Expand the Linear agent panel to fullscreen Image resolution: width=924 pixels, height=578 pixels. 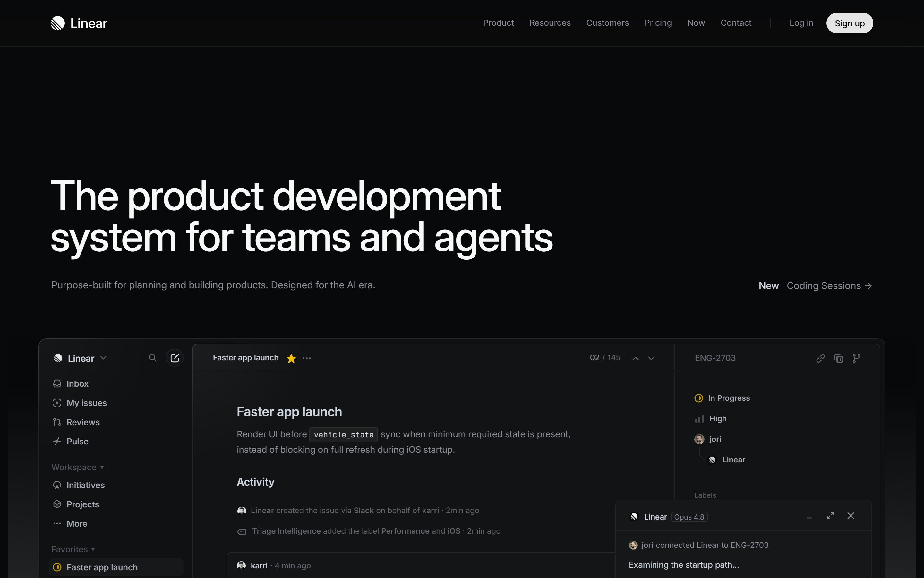coord(830,516)
